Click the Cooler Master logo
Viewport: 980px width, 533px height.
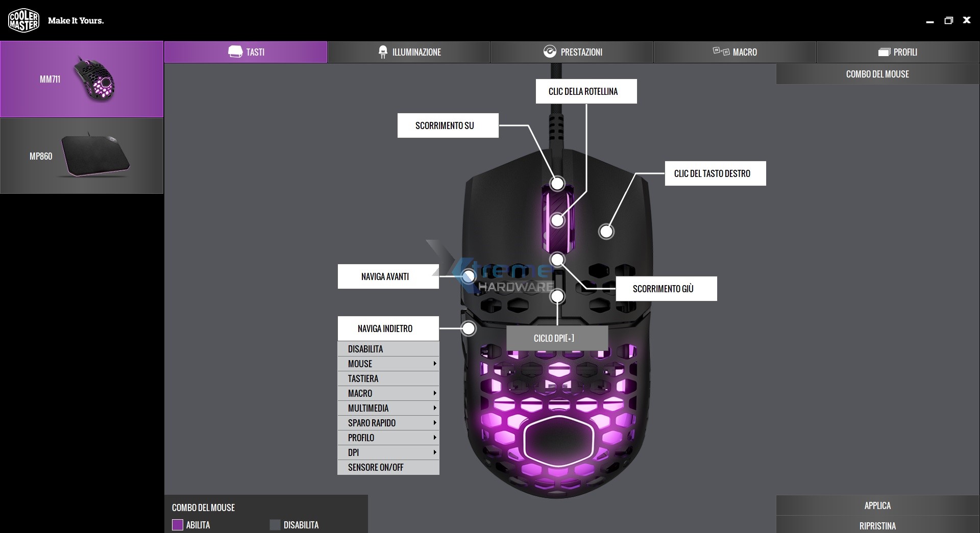[23, 20]
